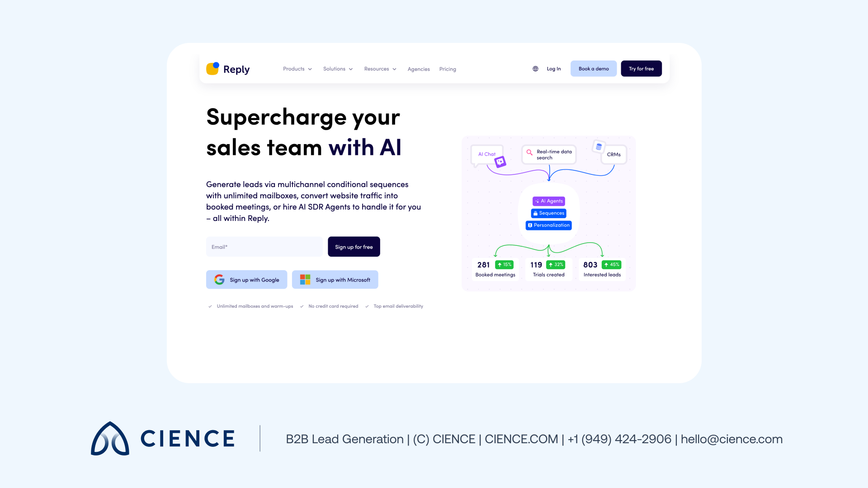This screenshot has height=488, width=868.
Task: Click the Sign up for free button
Action: coord(354,247)
